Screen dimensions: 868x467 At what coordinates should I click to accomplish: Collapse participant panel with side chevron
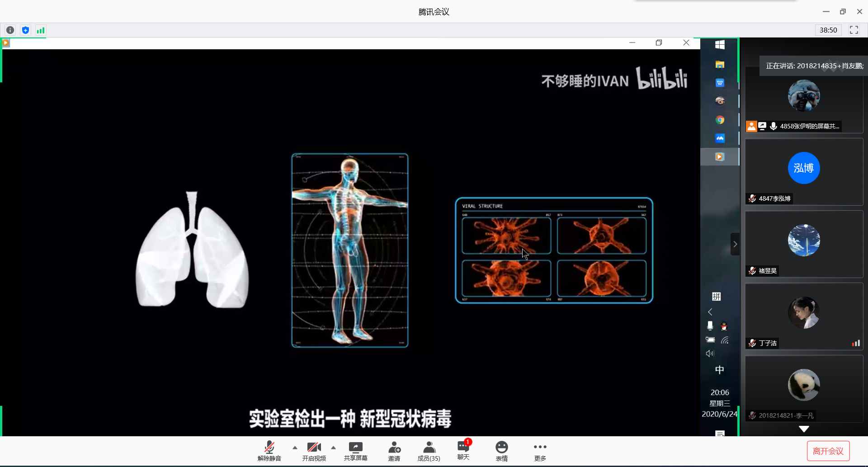tap(735, 244)
